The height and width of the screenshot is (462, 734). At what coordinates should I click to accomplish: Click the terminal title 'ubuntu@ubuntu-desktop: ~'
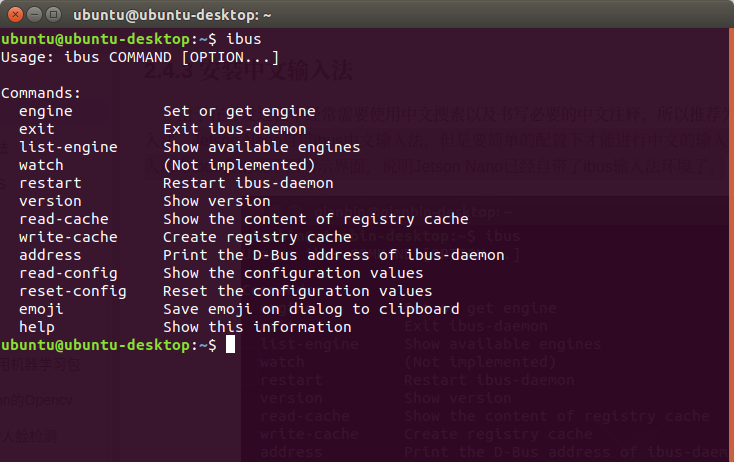coord(172,15)
